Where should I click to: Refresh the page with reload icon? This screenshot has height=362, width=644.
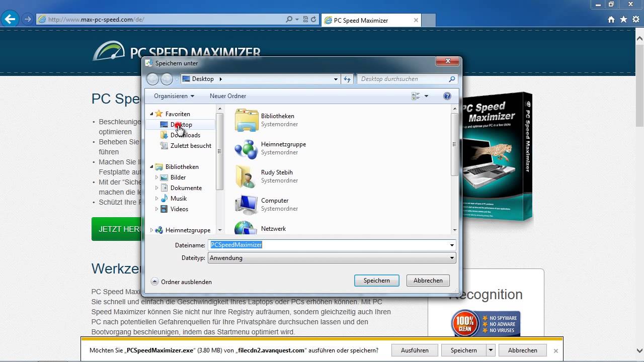(313, 20)
